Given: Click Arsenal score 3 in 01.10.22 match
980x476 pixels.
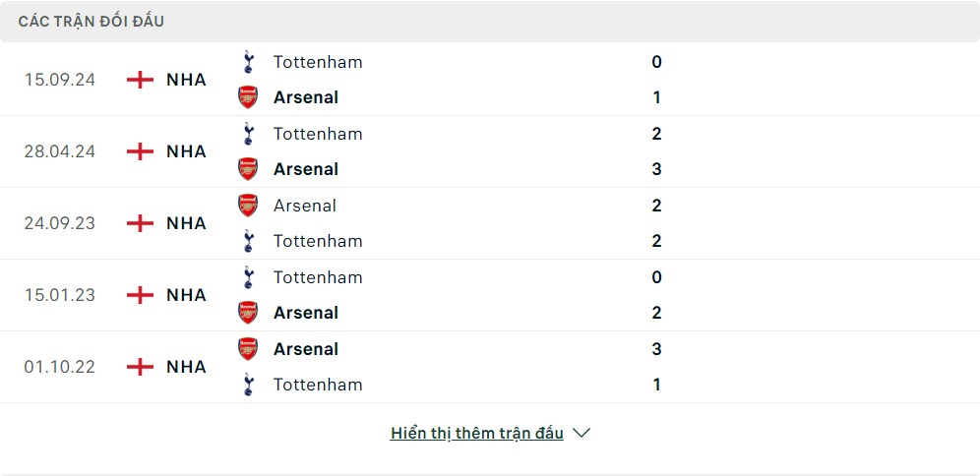Looking at the screenshot, I should point(656,348).
